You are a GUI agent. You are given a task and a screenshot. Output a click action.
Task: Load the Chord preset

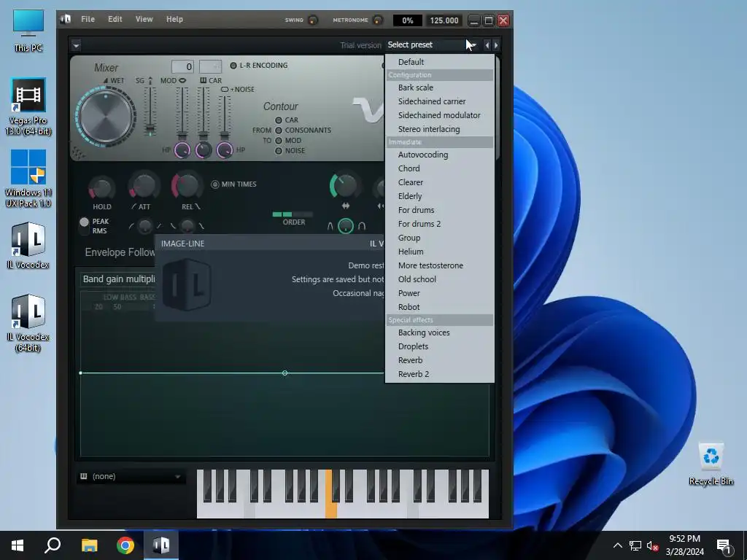[439, 168]
